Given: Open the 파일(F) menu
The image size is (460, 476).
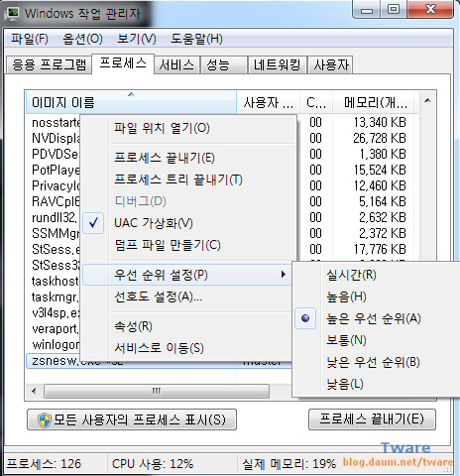Looking at the screenshot, I should coord(30,39).
